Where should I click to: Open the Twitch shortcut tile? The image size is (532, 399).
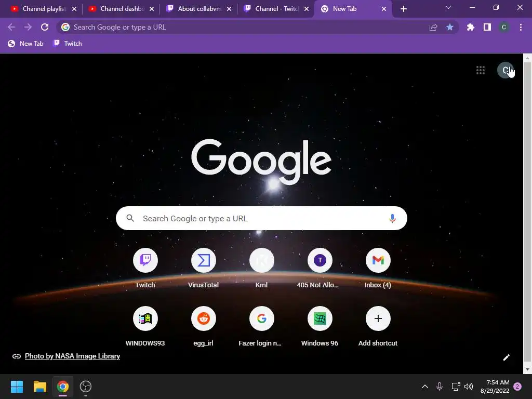point(145,260)
